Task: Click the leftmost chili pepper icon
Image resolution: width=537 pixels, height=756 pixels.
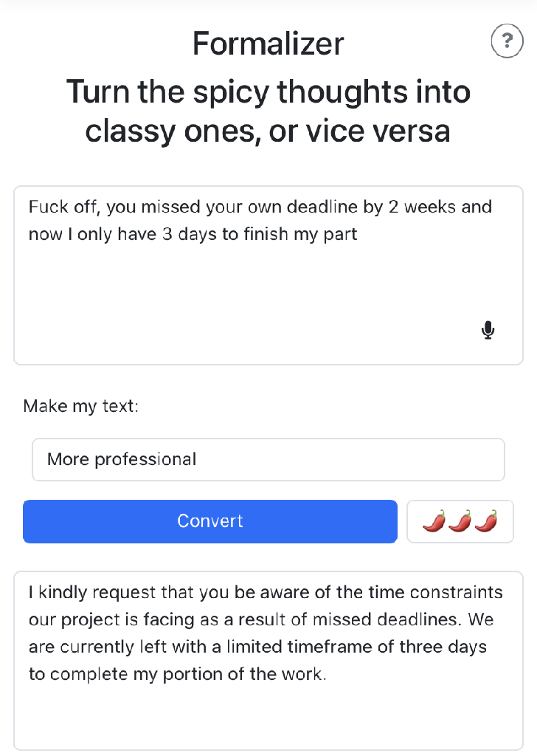Action: pyautogui.click(x=434, y=521)
